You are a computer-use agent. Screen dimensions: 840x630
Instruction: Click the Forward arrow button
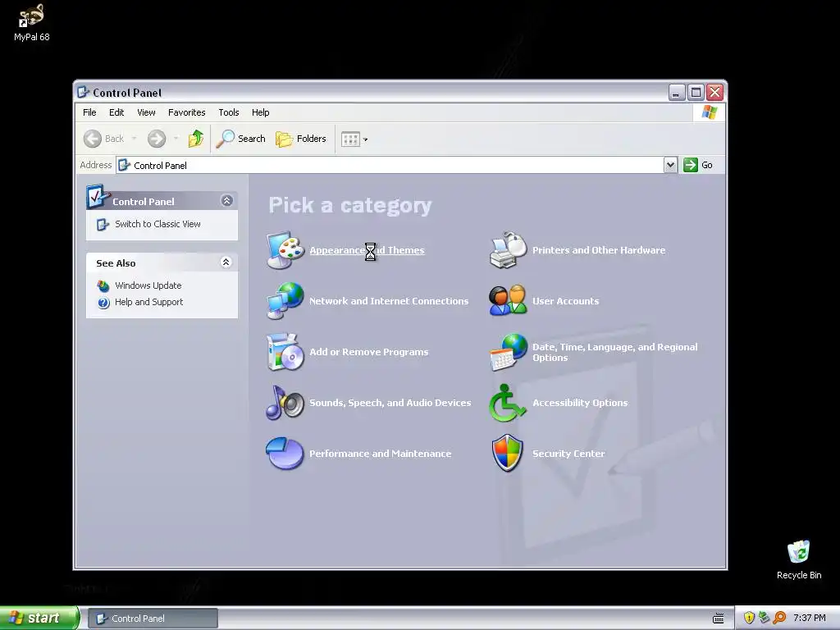click(157, 139)
